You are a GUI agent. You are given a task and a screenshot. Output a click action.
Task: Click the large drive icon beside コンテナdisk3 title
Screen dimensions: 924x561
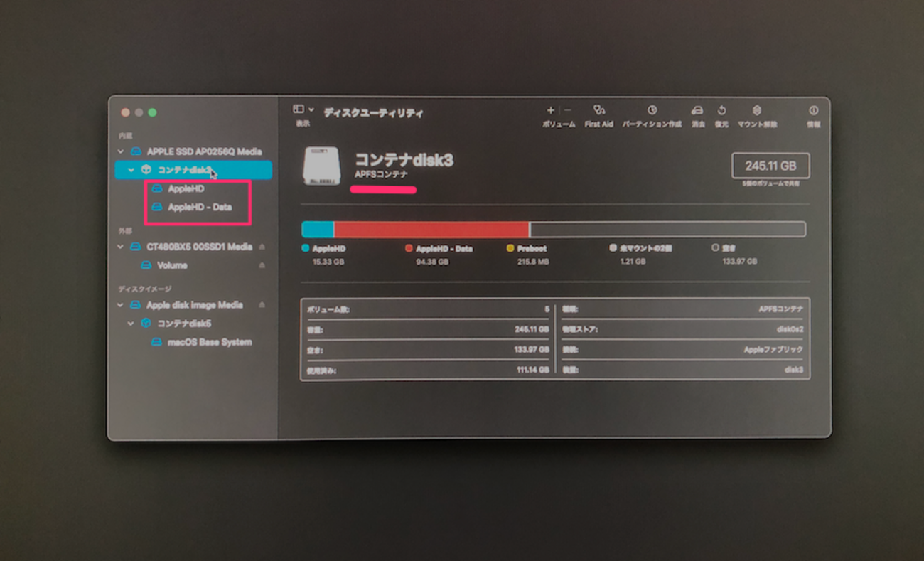click(x=321, y=166)
